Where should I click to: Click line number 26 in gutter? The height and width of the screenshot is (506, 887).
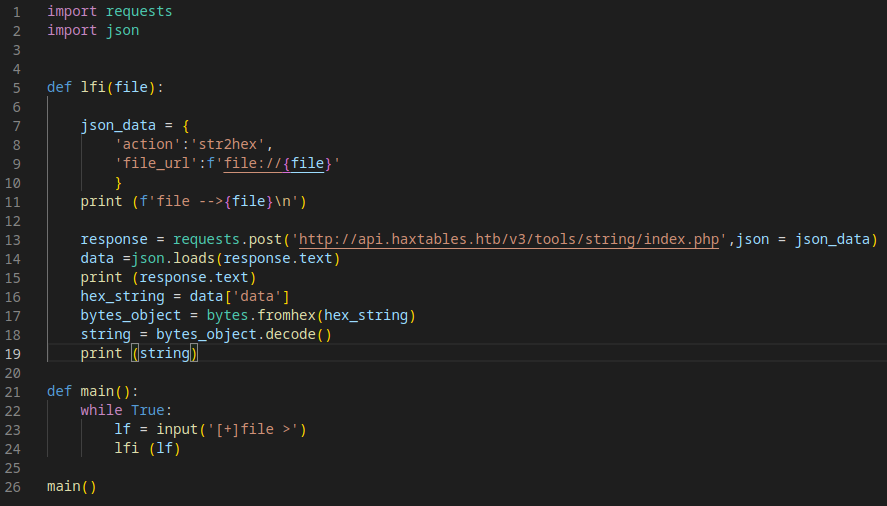(x=12, y=487)
